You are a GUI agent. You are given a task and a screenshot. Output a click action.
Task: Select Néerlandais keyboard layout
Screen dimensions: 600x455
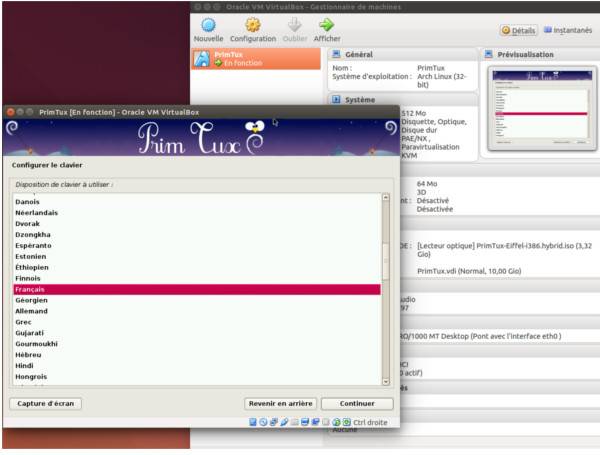pyautogui.click(x=197, y=213)
